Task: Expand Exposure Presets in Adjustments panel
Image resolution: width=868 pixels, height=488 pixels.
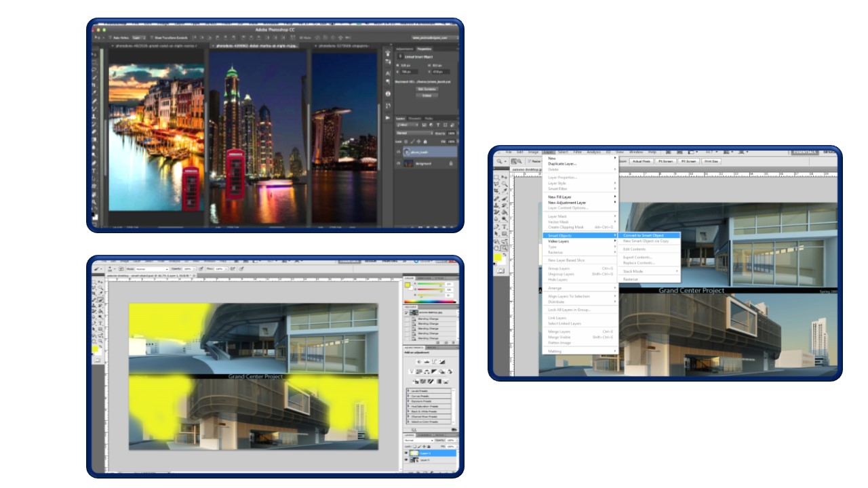Action: pos(408,401)
